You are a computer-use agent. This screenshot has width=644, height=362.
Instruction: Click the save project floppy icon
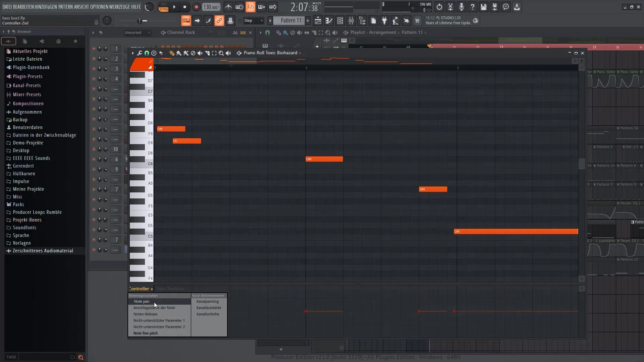(483, 7)
